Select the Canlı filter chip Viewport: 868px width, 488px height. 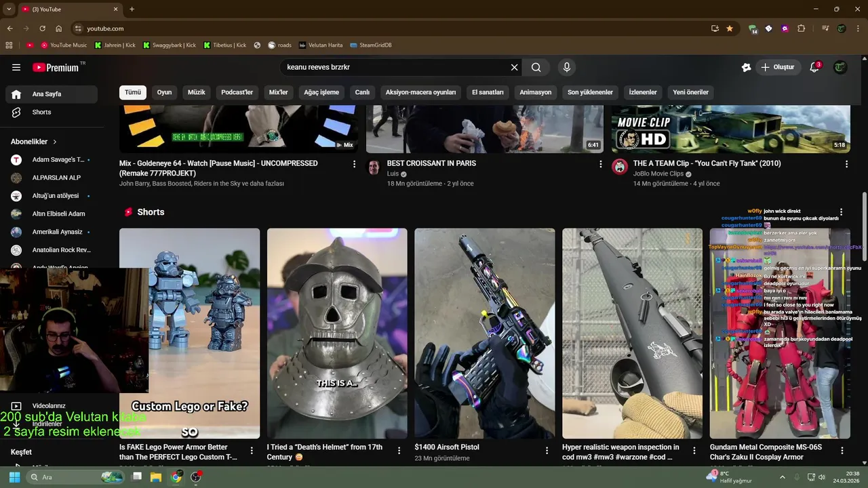(x=362, y=92)
